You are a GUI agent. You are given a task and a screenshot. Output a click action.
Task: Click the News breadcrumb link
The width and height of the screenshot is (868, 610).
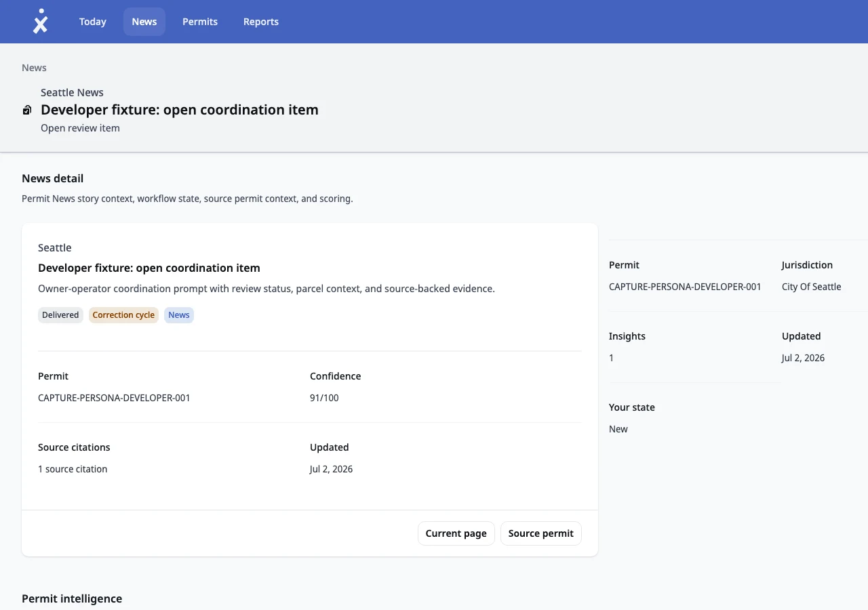pos(34,68)
